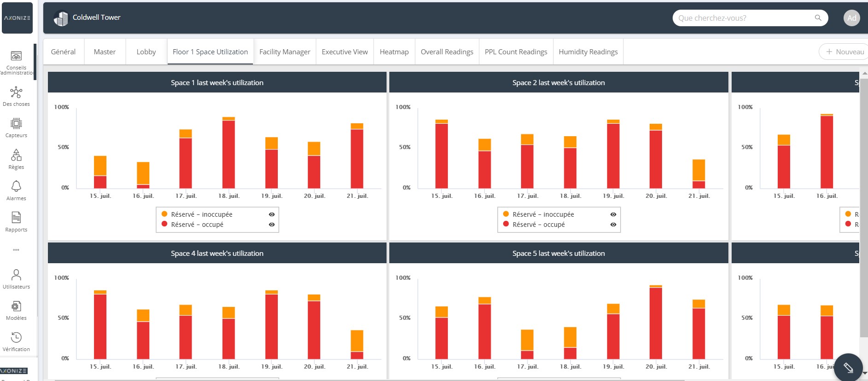Click Space 4 orange bar for 21. juil.
This screenshot has width=868, height=381.
(357, 341)
